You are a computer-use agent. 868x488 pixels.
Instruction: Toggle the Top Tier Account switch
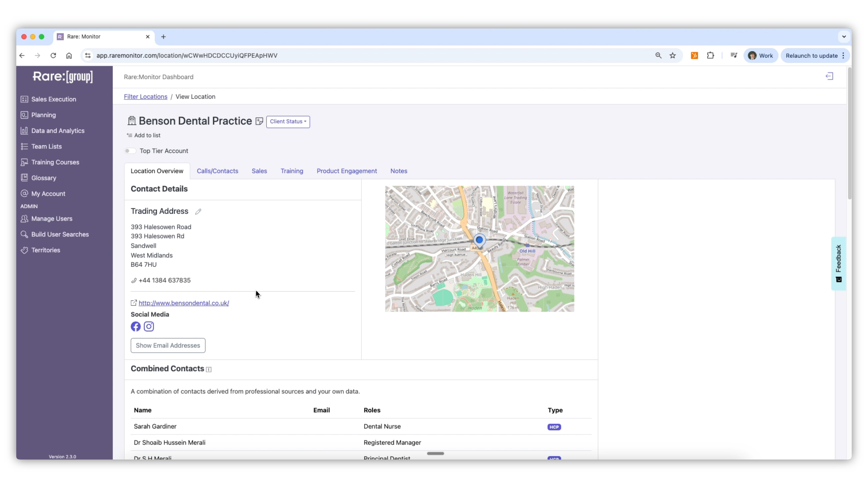(130, 151)
